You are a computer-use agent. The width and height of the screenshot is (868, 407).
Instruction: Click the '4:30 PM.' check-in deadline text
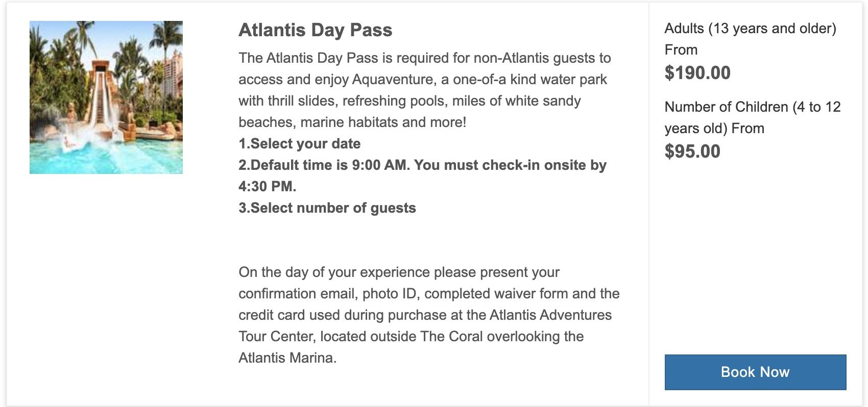coord(268,187)
